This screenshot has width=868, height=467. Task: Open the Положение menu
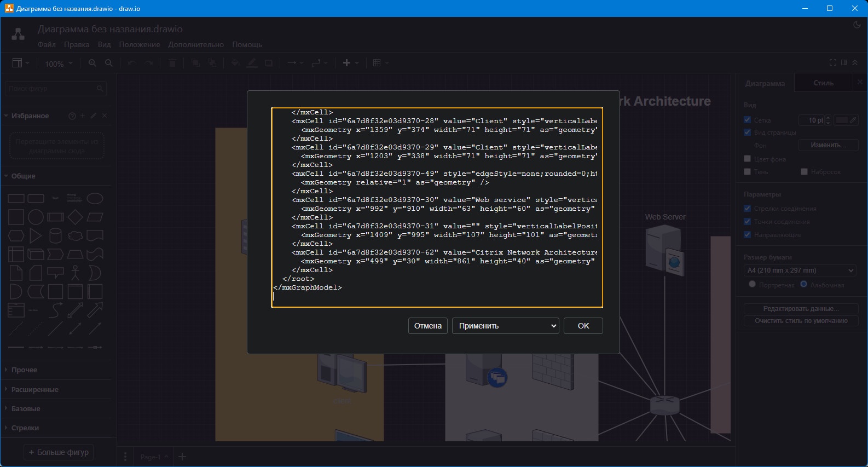pyautogui.click(x=140, y=44)
